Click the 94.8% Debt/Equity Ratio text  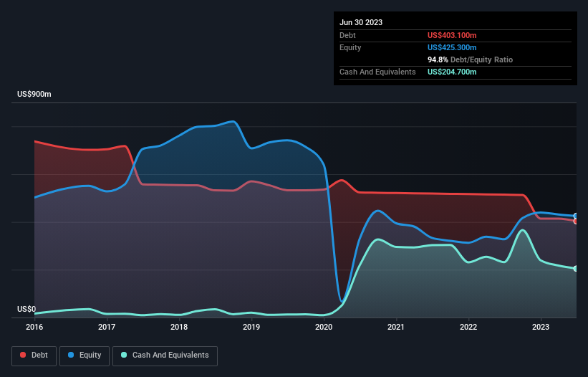click(470, 59)
